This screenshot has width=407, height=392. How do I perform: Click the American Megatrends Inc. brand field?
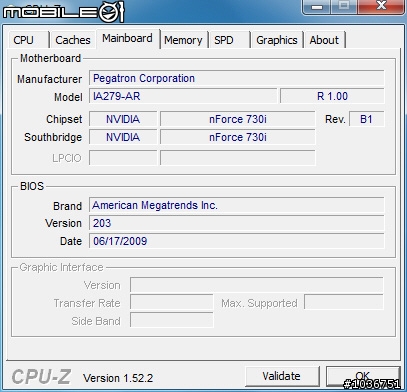(x=237, y=205)
